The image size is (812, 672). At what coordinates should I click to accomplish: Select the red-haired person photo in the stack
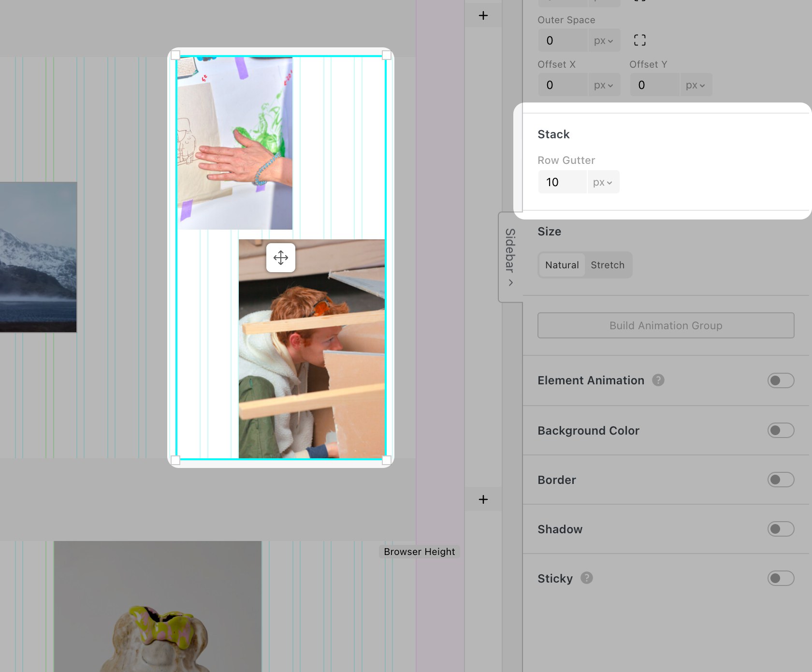pyautogui.click(x=312, y=349)
